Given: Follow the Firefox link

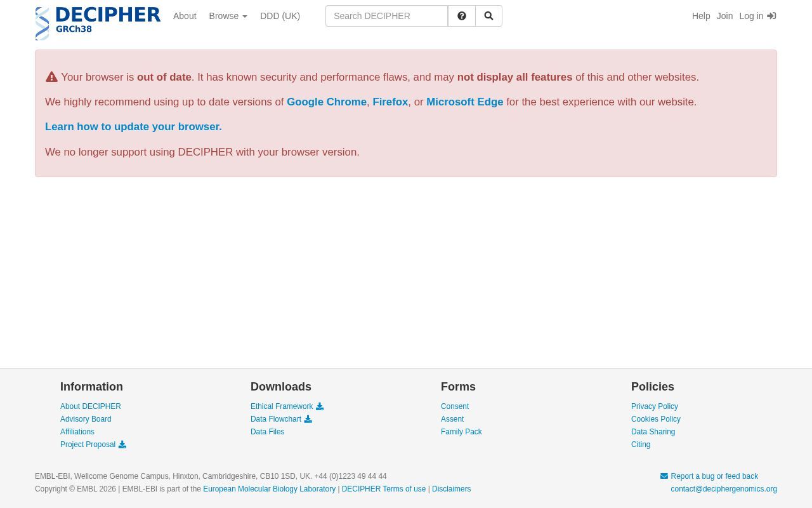Looking at the screenshot, I should pyautogui.click(x=390, y=102).
